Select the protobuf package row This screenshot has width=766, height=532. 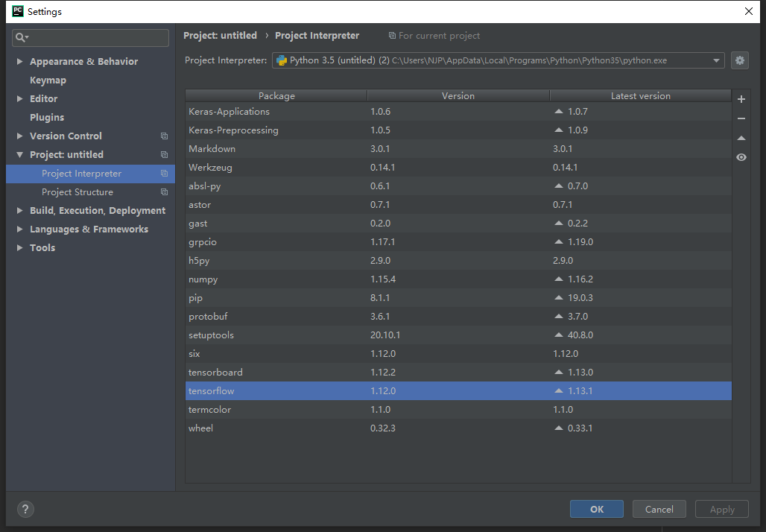pyautogui.click(x=458, y=316)
